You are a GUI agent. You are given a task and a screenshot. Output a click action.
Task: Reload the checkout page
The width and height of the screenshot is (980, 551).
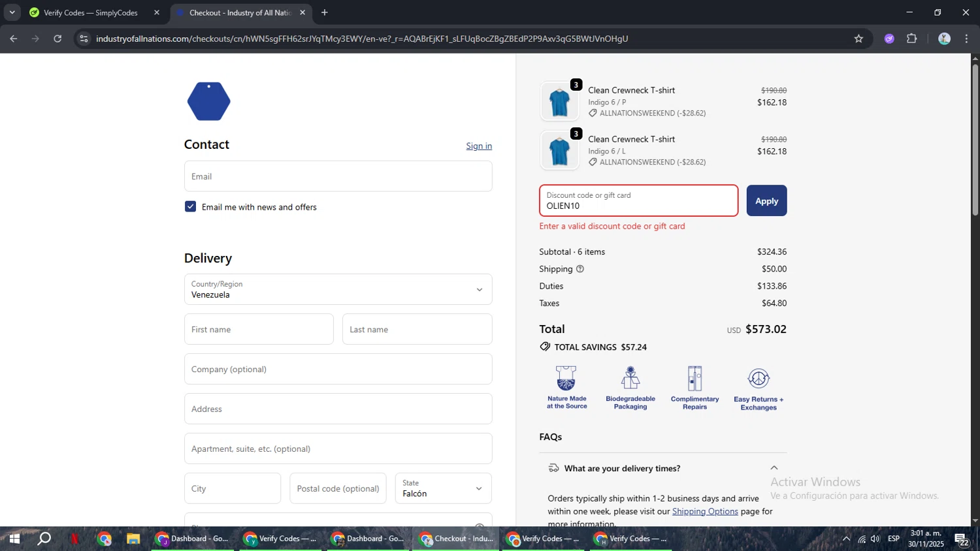point(57,39)
